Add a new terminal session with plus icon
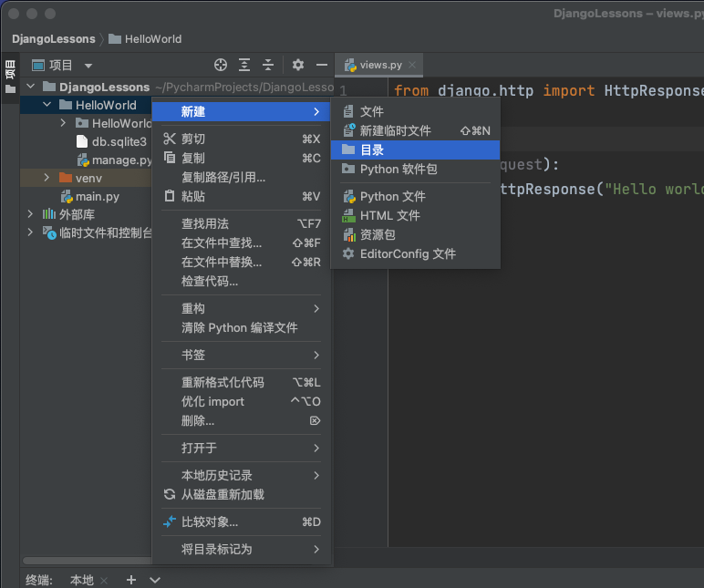The width and height of the screenshot is (704, 588). coord(131,580)
